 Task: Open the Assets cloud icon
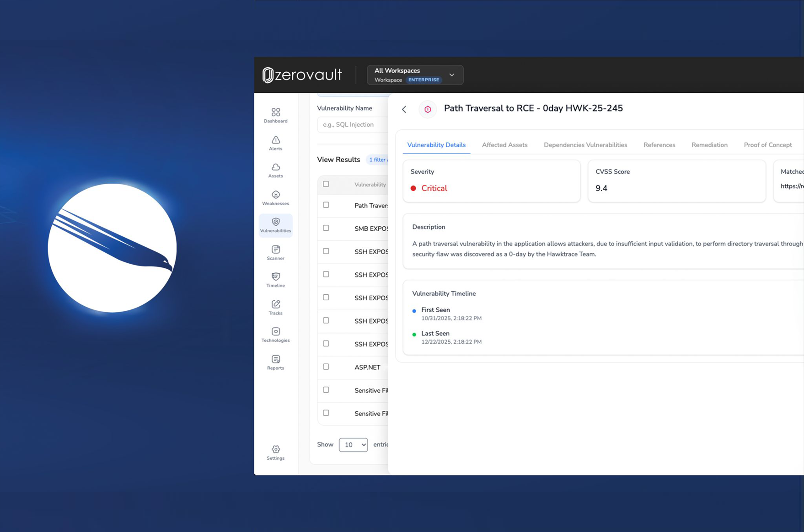(x=275, y=170)
